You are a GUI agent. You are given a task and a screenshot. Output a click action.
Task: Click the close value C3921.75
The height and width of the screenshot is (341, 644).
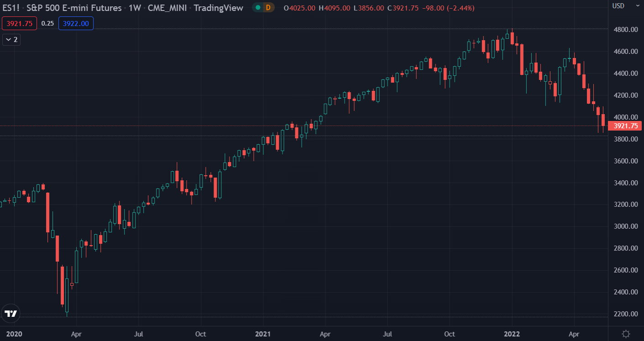(x=403, y=8)
